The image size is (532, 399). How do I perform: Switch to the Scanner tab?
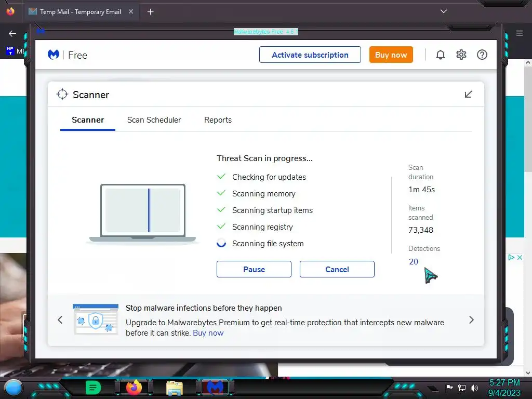pyautogui.click(x=88, y=120)
